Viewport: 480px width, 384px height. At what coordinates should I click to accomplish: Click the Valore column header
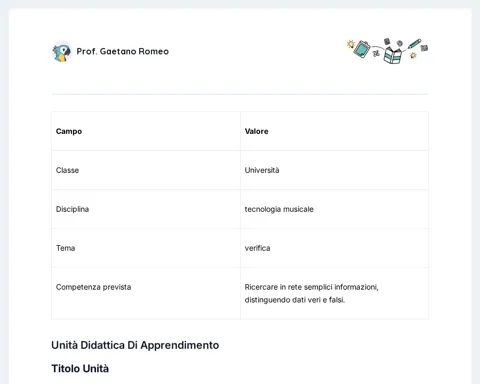[x=256, y=131]
